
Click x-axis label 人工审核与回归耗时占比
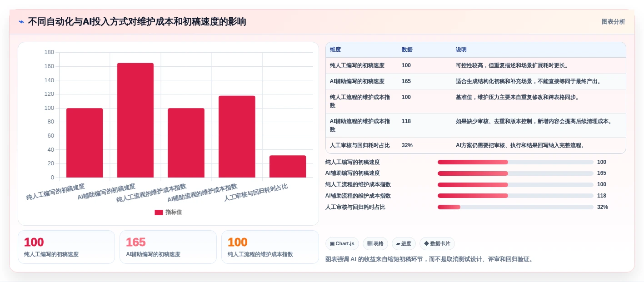(x=256, y=193)
